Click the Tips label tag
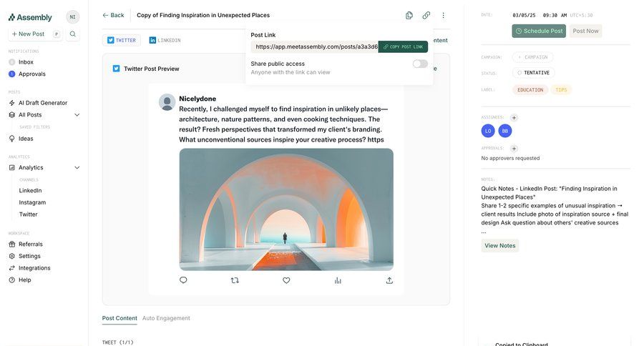 [x=561, y=90]
